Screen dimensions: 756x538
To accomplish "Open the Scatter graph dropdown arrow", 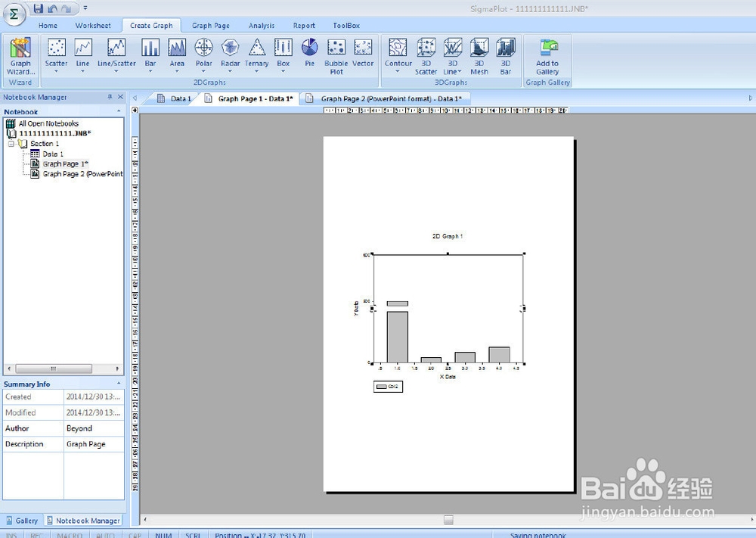I will (57, 71).
